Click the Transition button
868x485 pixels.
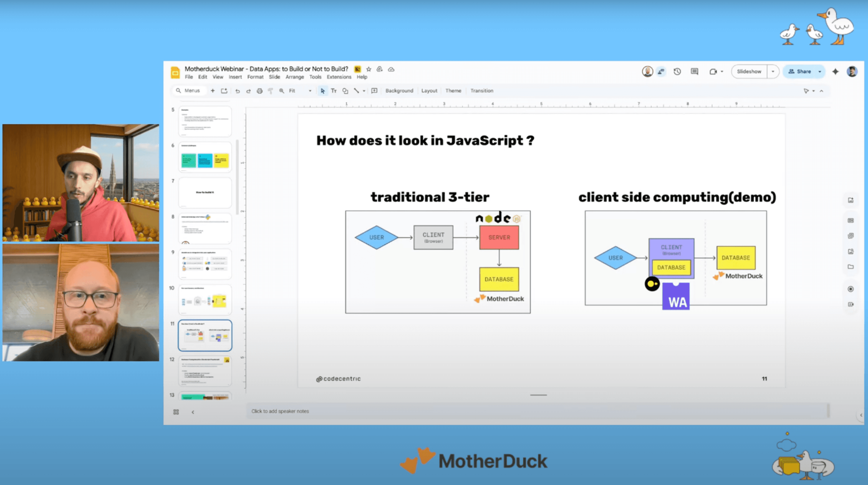pos(481,91)
